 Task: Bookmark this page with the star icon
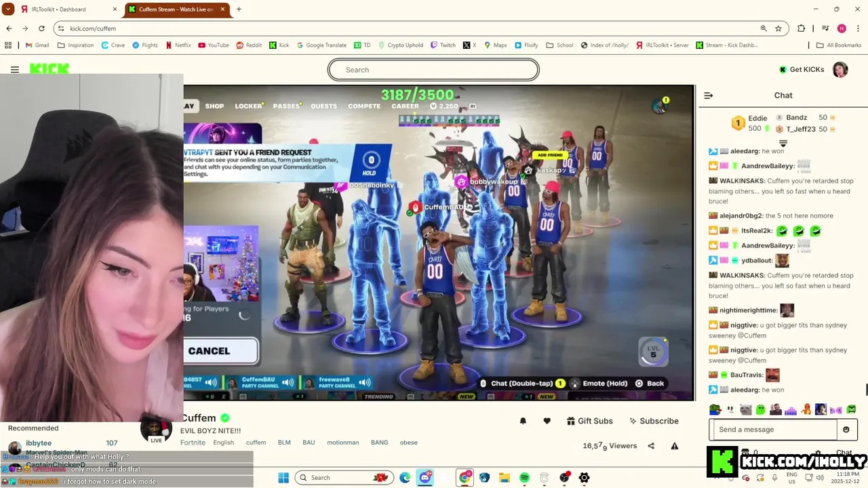point(778,28)
